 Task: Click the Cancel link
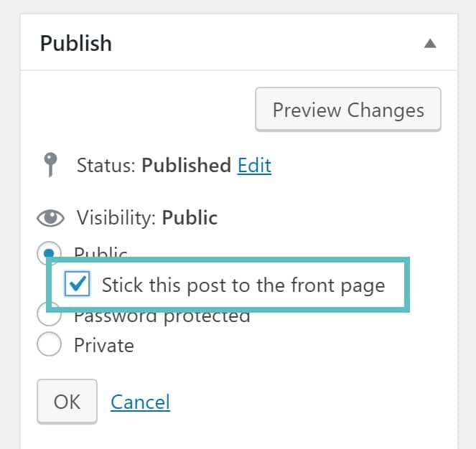(x=140, y=402)
